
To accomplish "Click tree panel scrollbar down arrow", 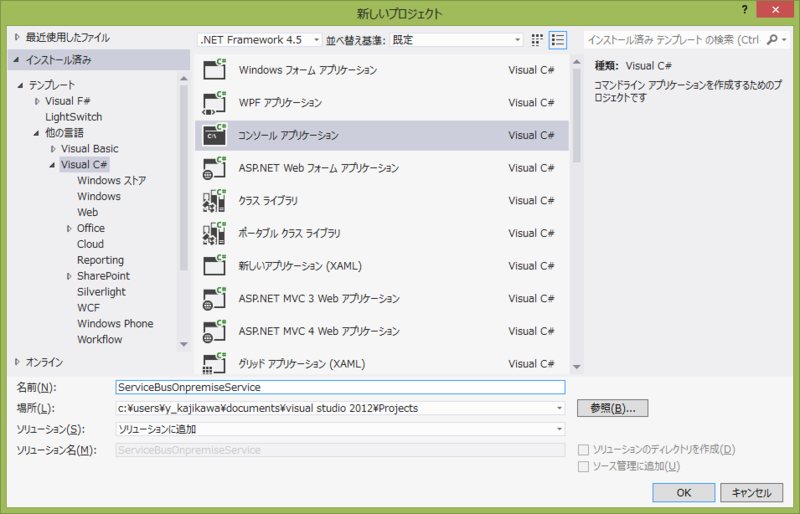I will (x=184, y=345).
